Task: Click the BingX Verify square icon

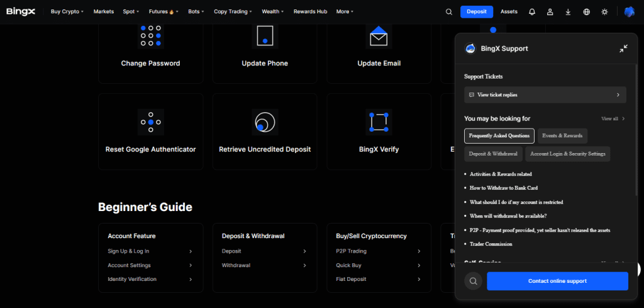Action: (x=379, y=122)
